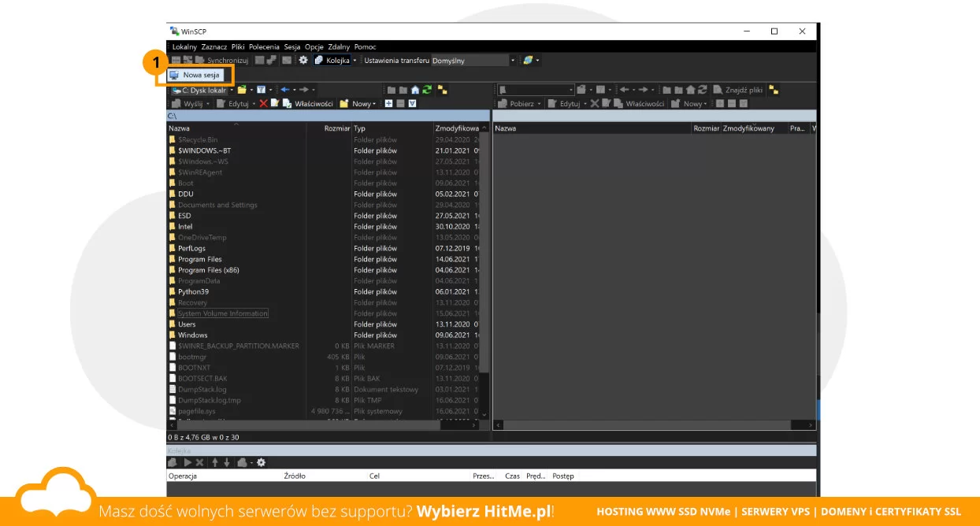Image resolution: width=980 pixels, height=526 pixels.
Task: Open the local Nowy dropdown
Action: [x=358, y=103]
